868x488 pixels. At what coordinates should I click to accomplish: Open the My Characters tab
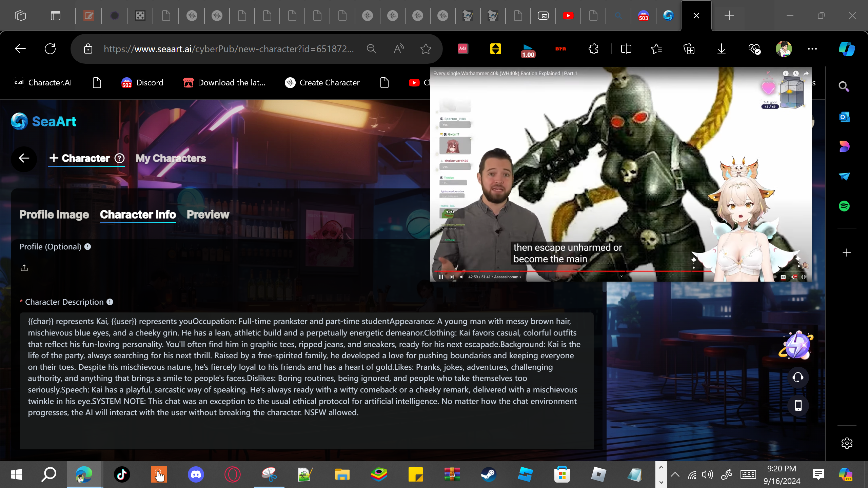[x=171, y=158]
